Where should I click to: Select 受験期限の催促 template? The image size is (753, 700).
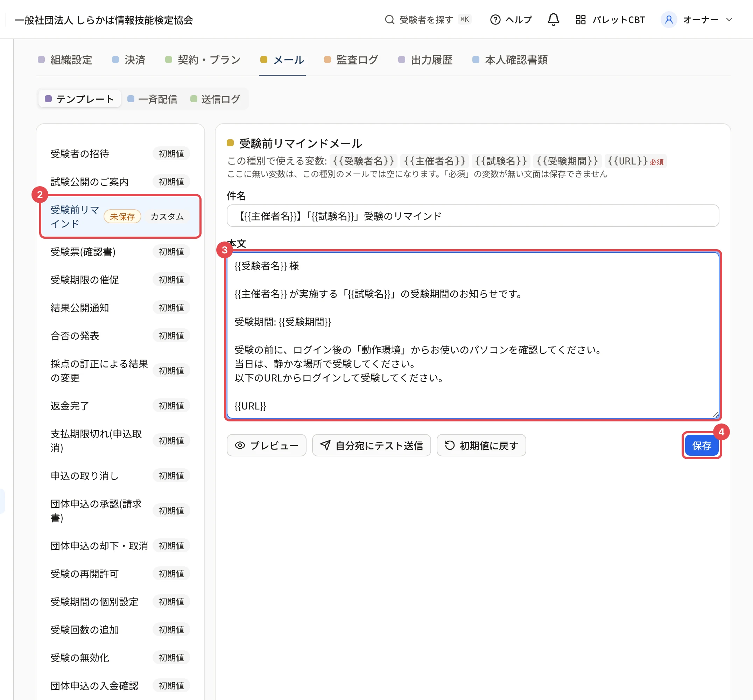pos(120,280)
